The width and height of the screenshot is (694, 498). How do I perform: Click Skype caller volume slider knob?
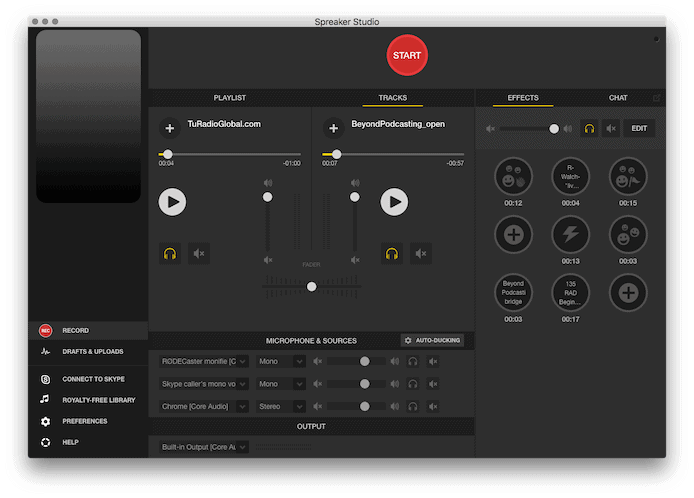364,384
